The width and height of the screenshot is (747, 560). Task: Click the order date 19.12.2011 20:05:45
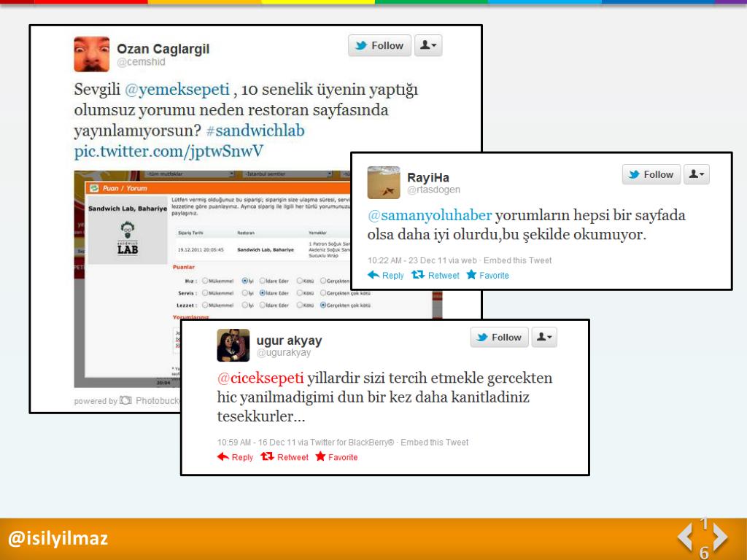(200, 249)
